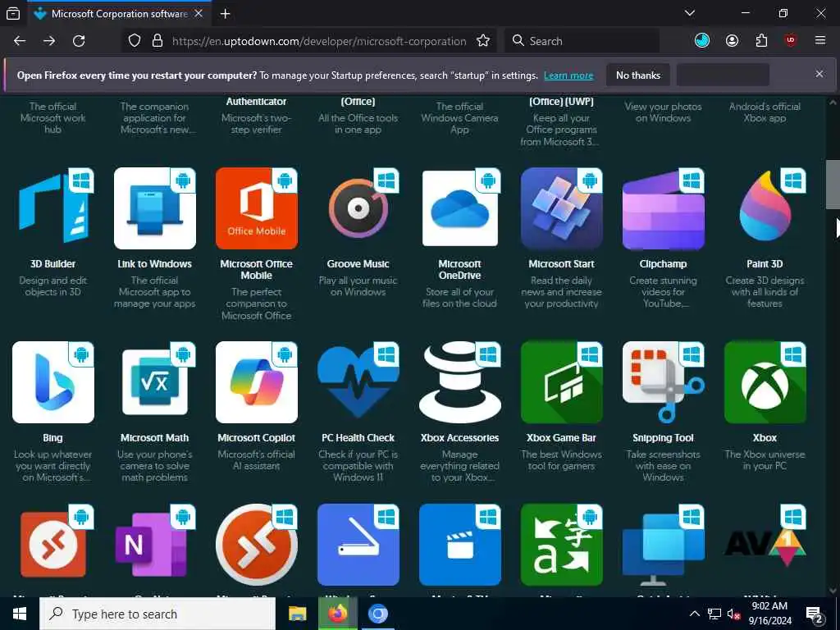View site security padlock information
The width and height of the screenshot is (840, 630).
tap(157, 41)
